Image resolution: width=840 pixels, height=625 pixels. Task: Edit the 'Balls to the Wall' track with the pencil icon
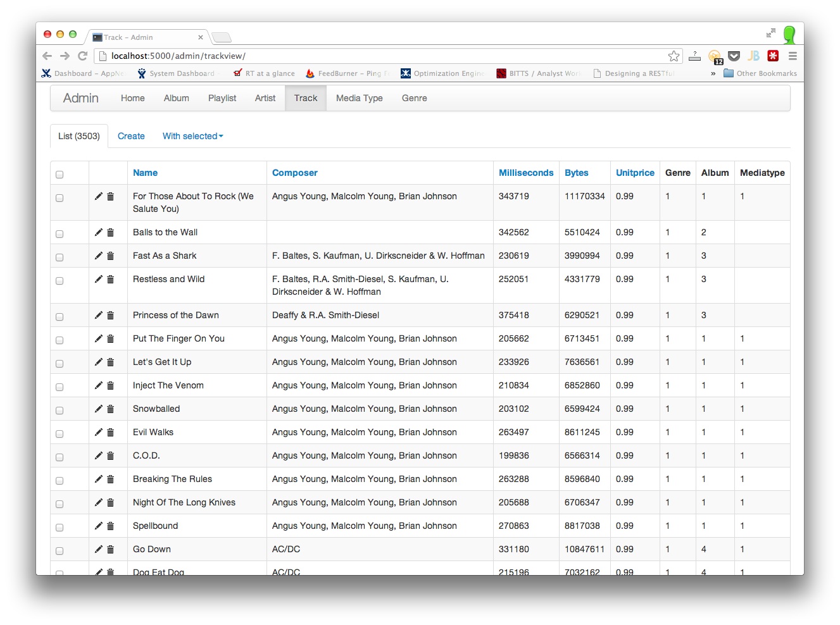[98, 232]
